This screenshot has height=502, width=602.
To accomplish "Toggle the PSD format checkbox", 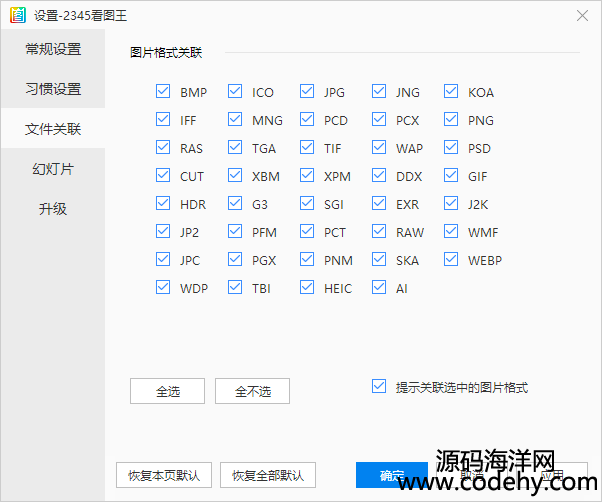I will (x=451, y=148).
